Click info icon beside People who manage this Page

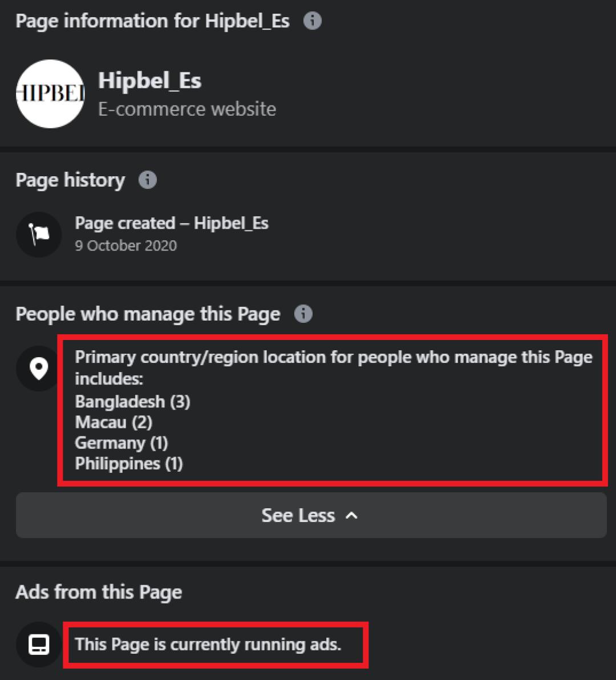pos(303,314)
